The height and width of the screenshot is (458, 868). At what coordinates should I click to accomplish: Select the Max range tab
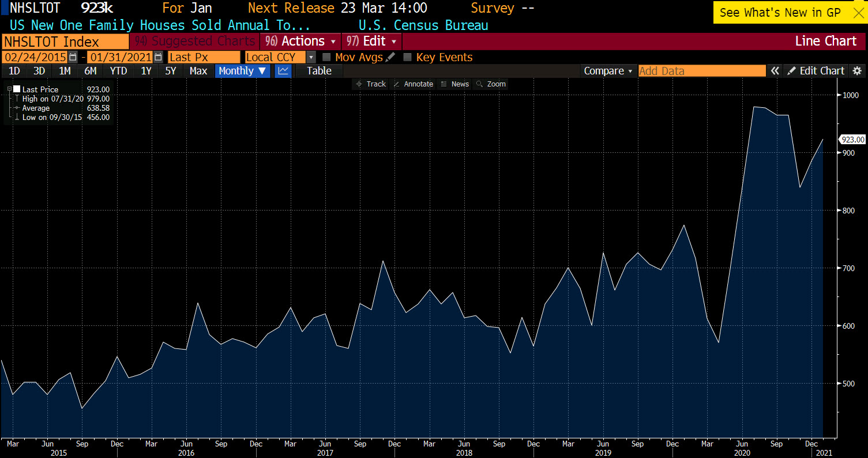pos(198,71)
